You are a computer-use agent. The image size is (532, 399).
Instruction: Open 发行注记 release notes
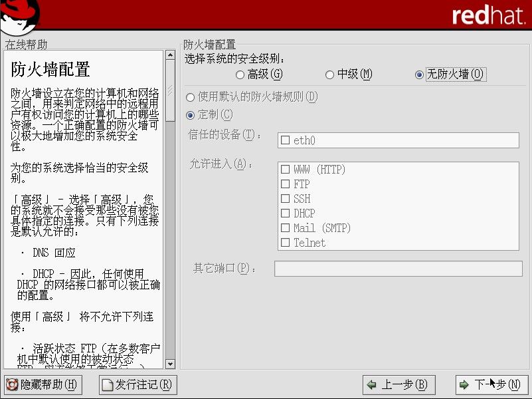point(138,384)
